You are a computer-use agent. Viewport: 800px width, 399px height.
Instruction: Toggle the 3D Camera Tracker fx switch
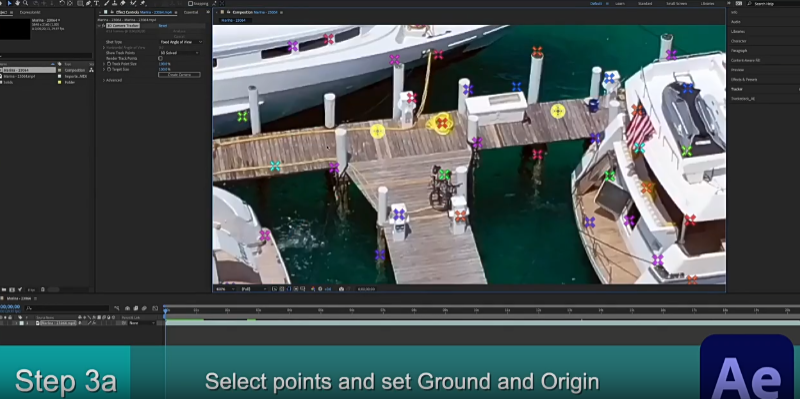click(103, 26)
